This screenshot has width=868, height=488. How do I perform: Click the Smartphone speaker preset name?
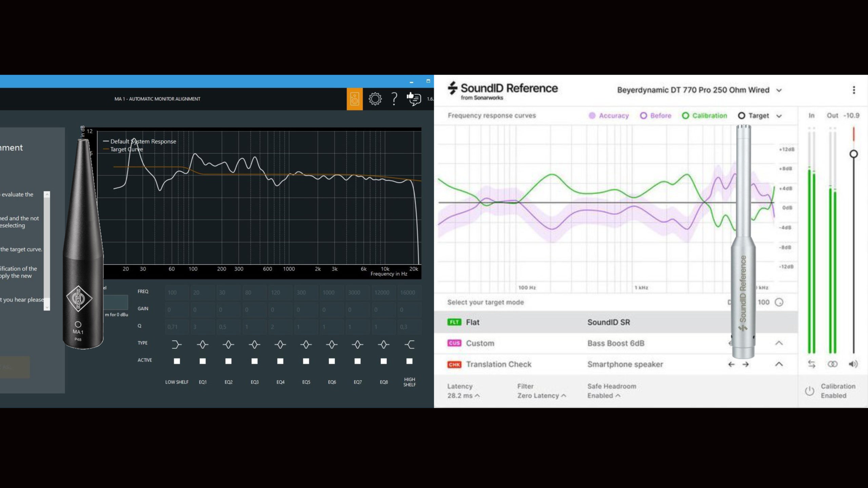(x=625, y=364)
